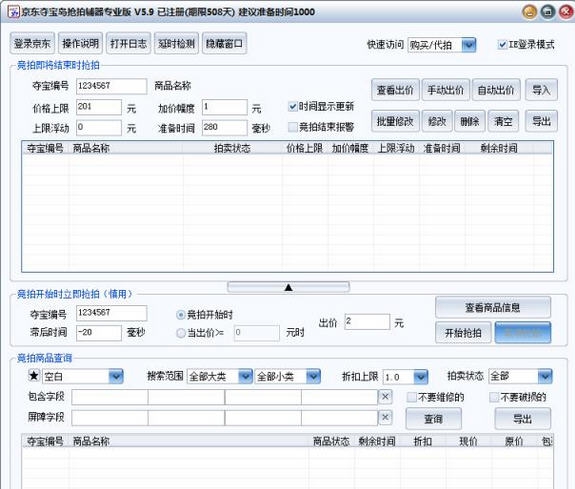Screen dimensions: 575x489
Task: Click the 查看商品信息 button
Action: click(x=493, y=307)
